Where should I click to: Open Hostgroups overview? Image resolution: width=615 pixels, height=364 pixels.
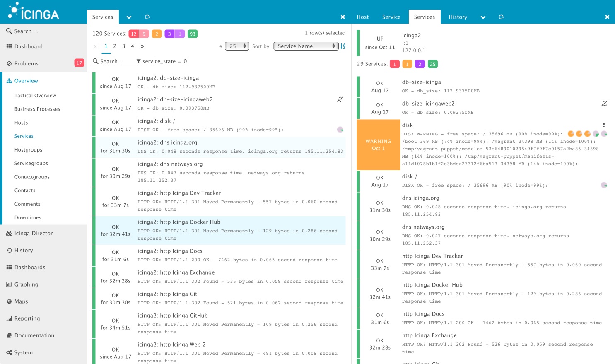[28, 150]
